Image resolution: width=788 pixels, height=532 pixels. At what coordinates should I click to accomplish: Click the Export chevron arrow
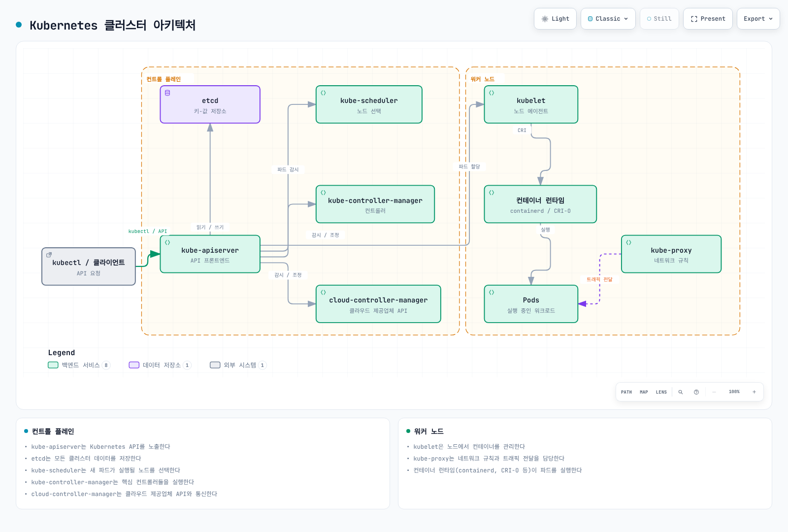pos(771,19)
